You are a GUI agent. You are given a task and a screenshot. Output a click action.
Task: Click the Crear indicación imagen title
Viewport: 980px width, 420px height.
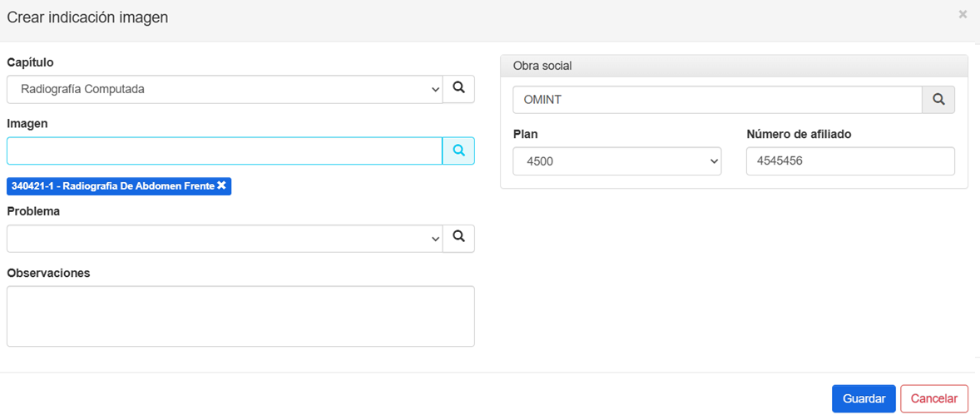(x=87, y=17)
